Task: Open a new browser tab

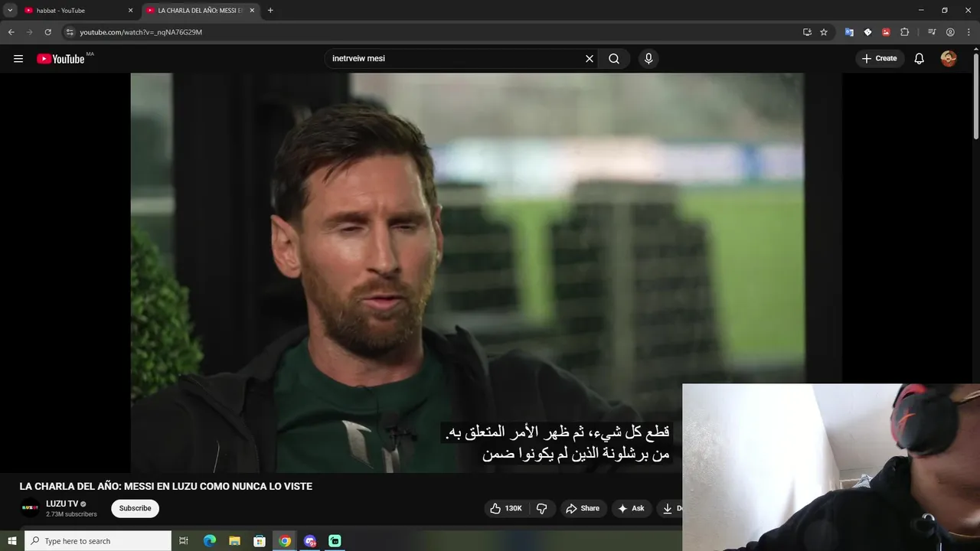Action: pos(270,10)
